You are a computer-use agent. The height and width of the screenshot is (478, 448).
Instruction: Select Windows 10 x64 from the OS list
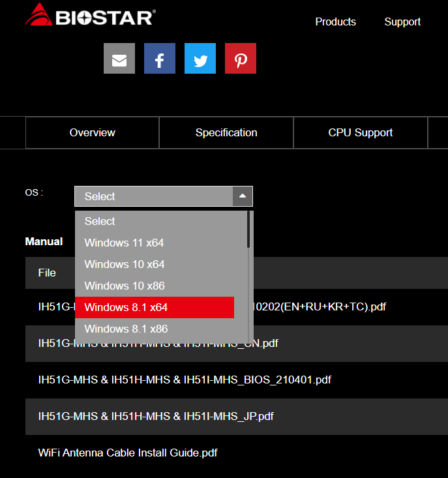155,264
